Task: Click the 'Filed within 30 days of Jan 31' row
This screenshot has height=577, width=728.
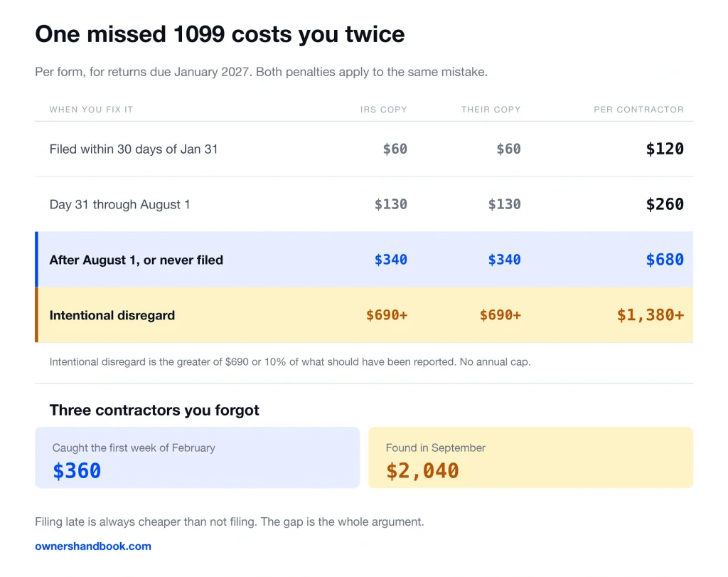Action: (x=364, y=149)
